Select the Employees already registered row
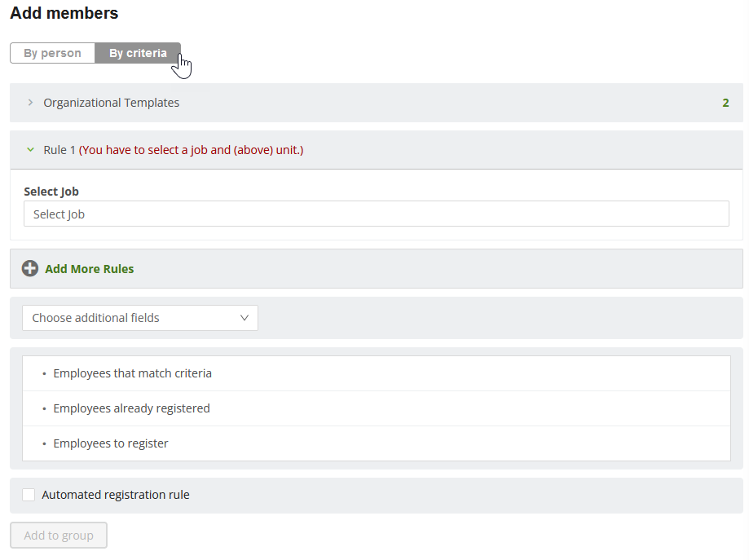 (377, 408)
